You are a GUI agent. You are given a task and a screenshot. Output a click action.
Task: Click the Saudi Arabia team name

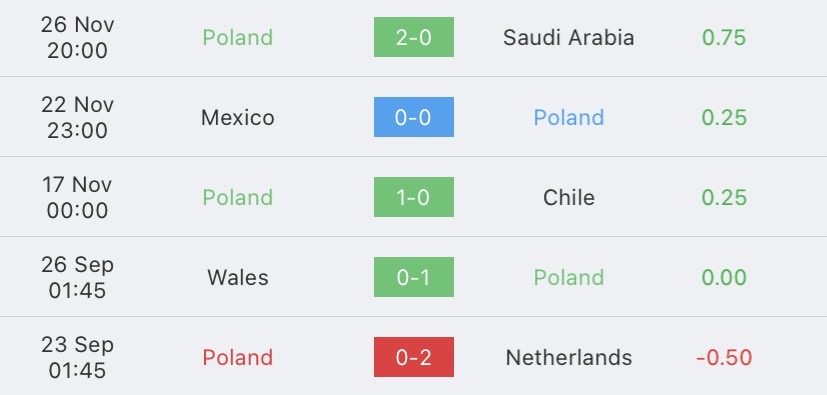point(569,37)
